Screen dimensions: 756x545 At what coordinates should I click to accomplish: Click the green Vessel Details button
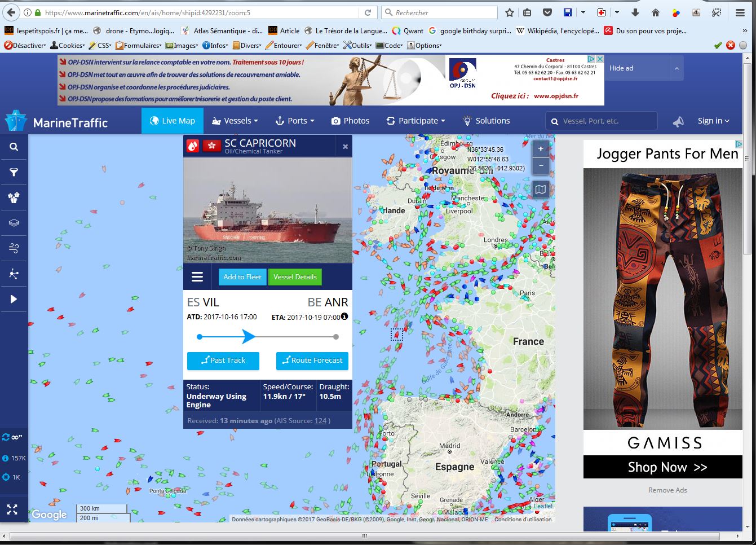click(295, 277)
